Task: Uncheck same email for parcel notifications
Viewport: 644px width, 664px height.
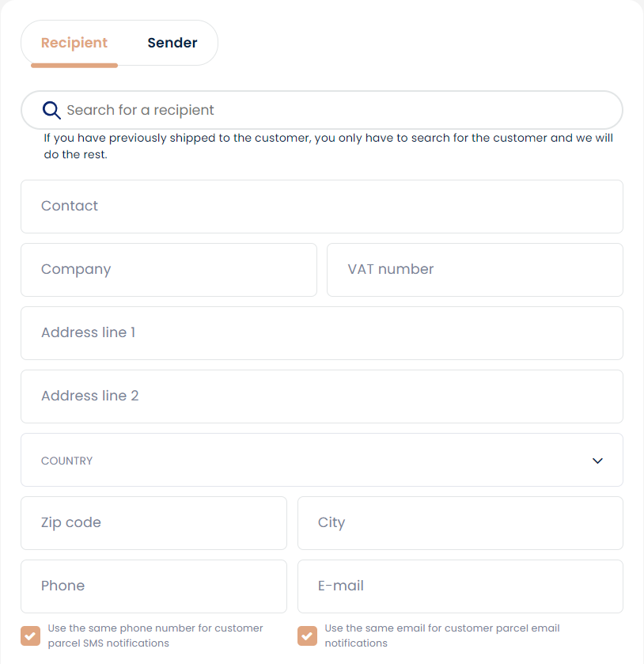Action: (x=308, y=636)
